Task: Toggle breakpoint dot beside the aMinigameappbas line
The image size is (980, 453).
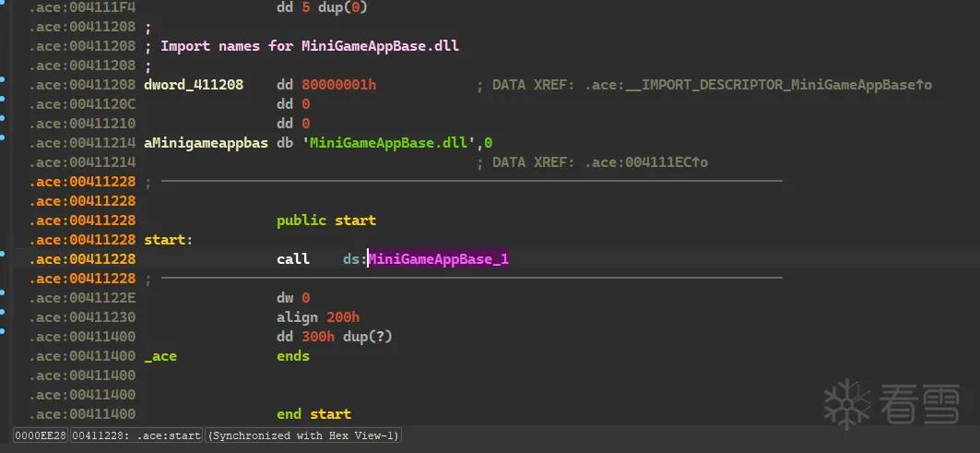Action: pyautogui.click(x=3, y=137)
